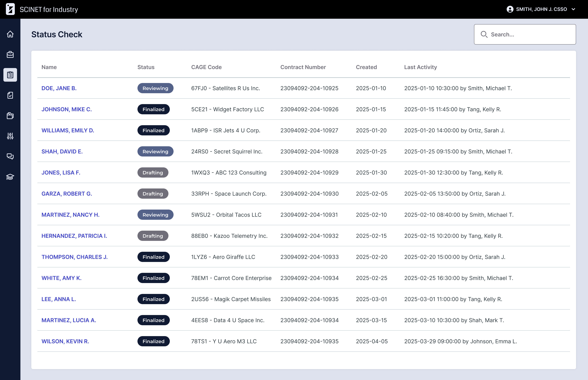Viewport: 588px width, 380px height.
Task: Open the sliders settings sidebar icon
Action: [x=10, y=136]
